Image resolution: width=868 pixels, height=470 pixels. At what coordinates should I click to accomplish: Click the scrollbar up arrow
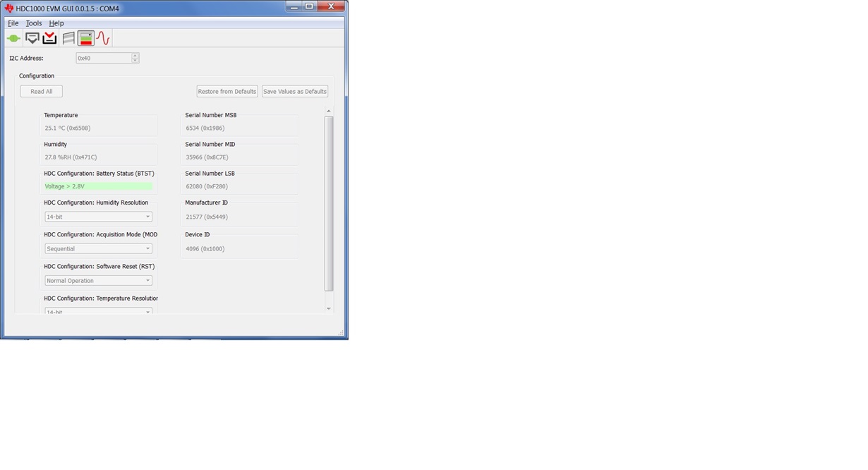(329, 112)
